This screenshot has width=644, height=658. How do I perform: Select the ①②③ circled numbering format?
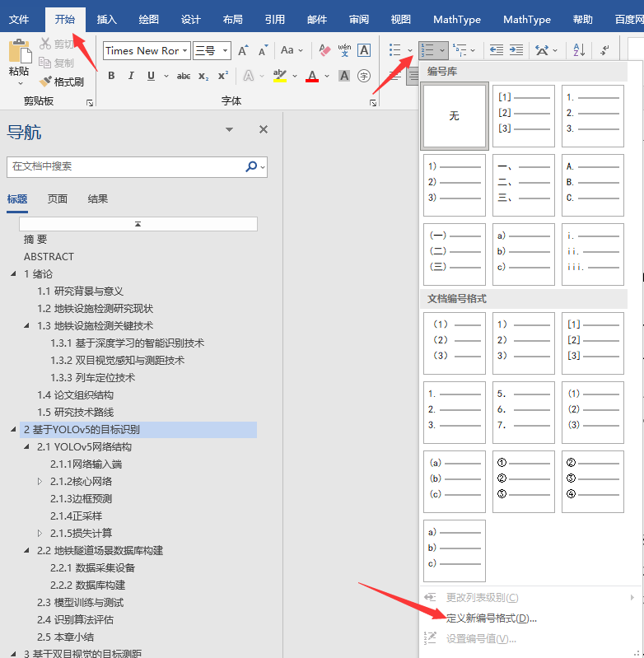524,482
